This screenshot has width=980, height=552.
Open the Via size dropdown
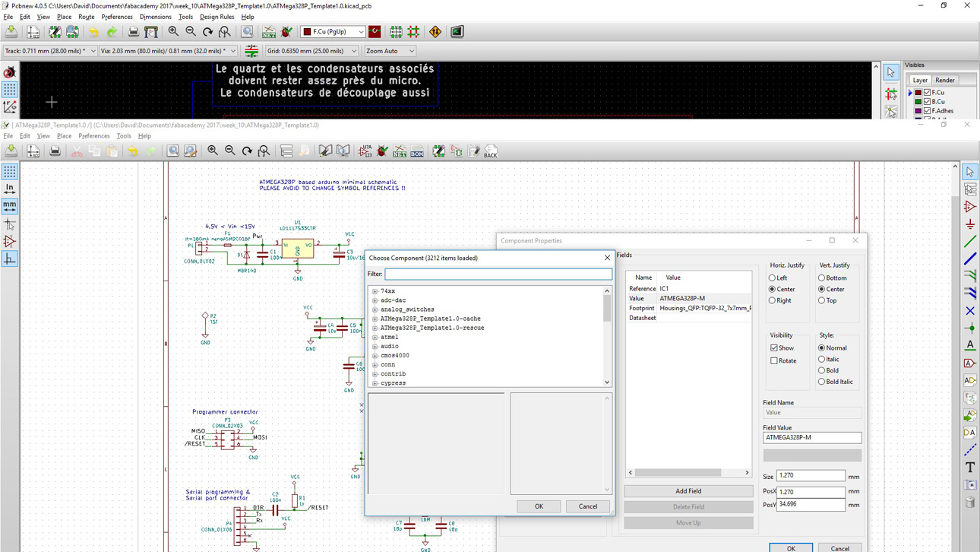point(168,51)
